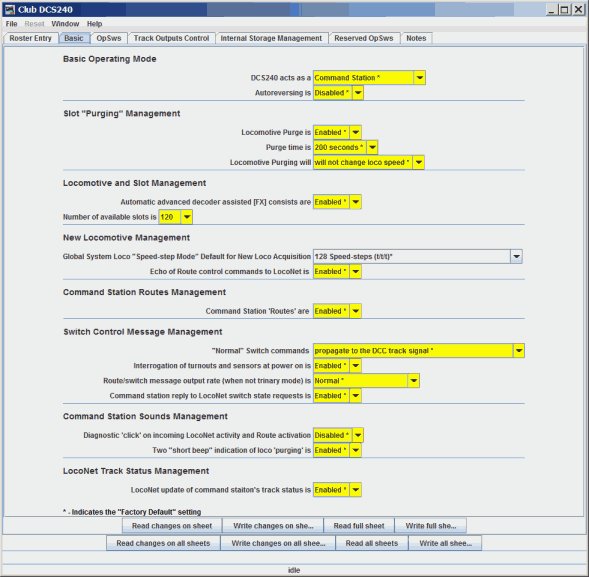589x577 pixels.
Task: Switch to the Roster Entry tab
Action: 30,38
